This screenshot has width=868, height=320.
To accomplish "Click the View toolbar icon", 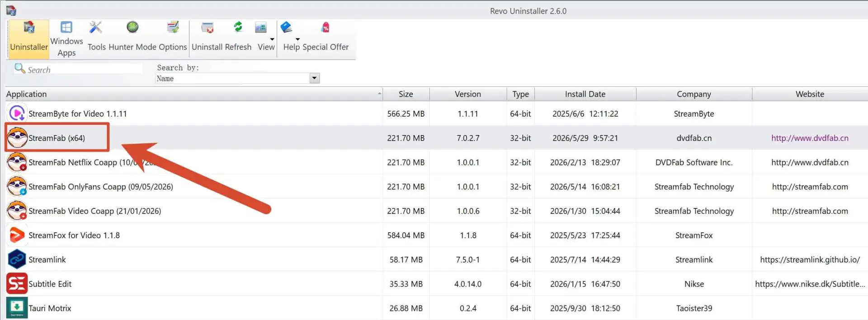I will [x=261, y=28].
